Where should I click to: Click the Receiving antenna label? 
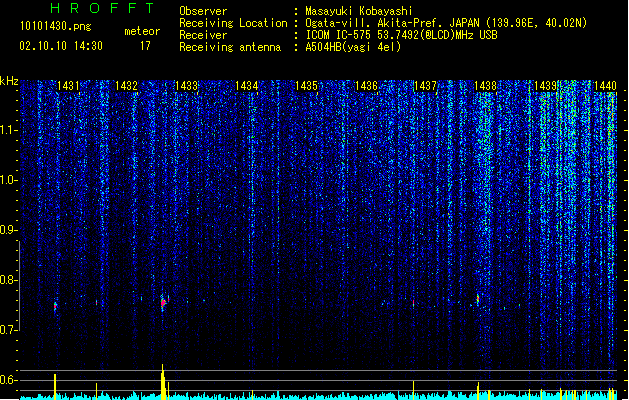tap(230, 47)
